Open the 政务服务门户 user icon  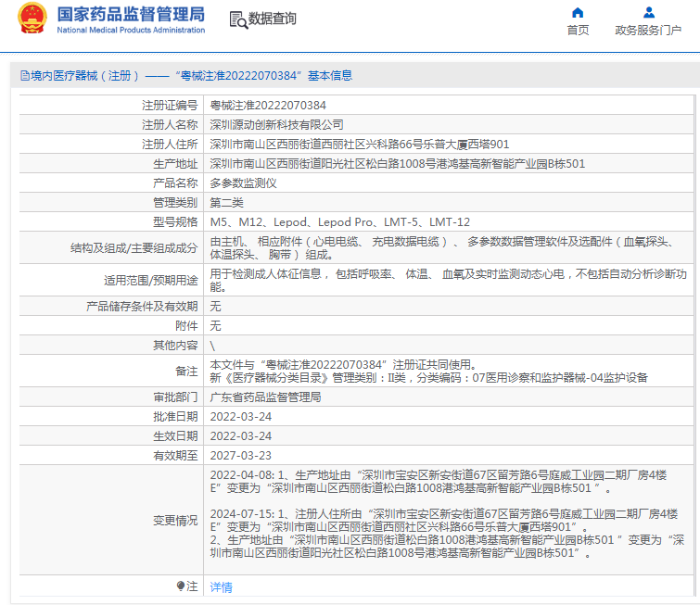point(649,12)
